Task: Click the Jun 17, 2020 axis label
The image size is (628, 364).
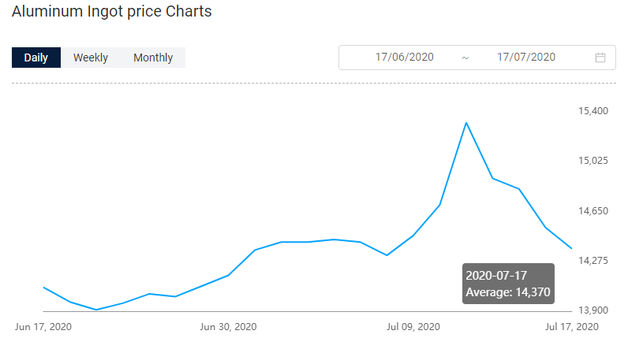Action: click(43, 327)
